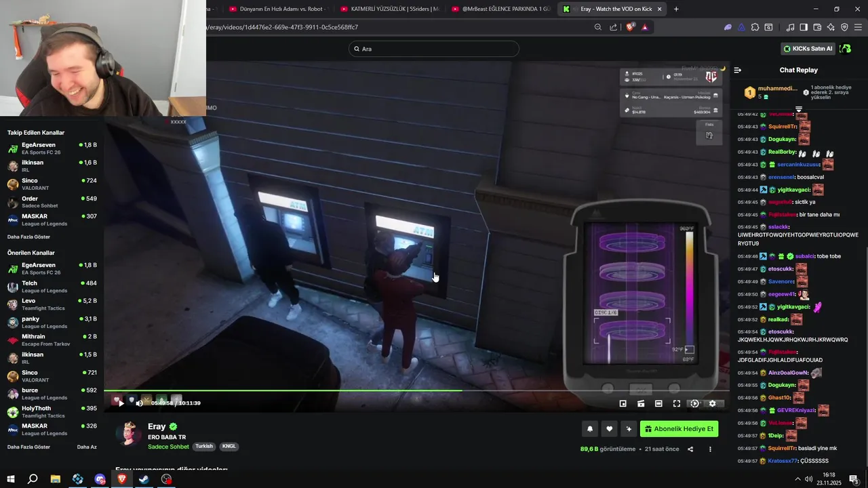868x488 pixels.
Task: Open Telch channel in recommended list
Action: tap(52, 286)
